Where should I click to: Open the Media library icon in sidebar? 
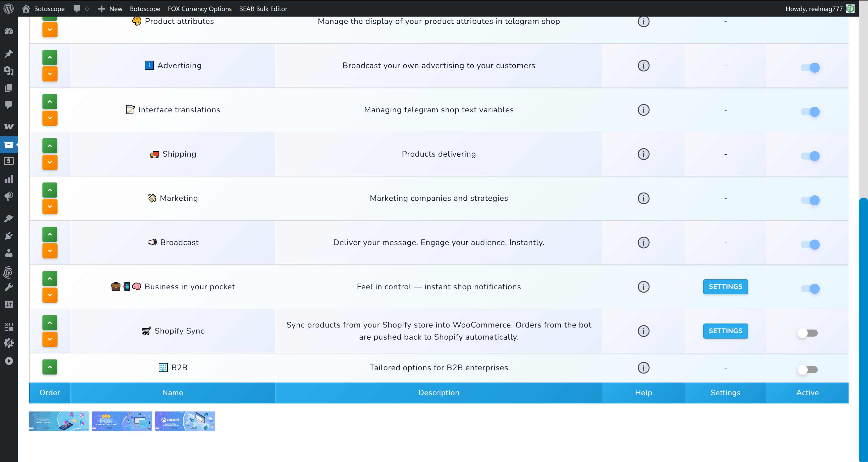(x=9, y=71)
